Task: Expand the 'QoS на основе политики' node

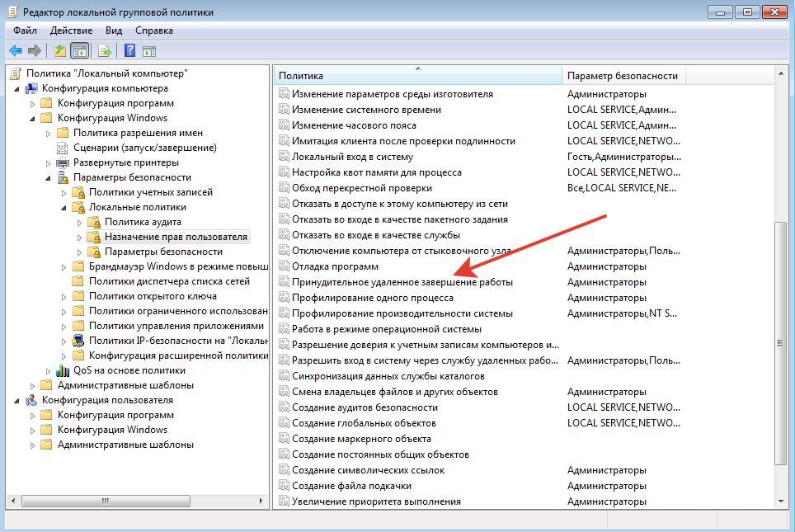Action: tap(48, 371)
